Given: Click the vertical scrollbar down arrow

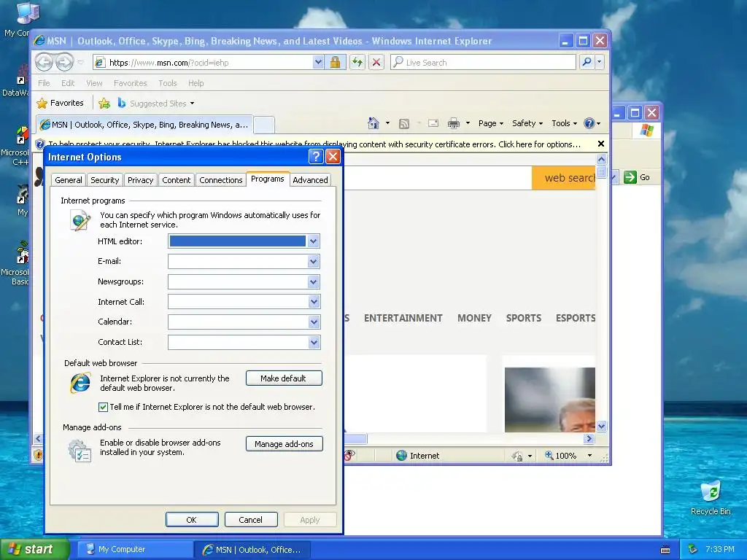Looking at the screenshot, I should [x=601, y=426].
